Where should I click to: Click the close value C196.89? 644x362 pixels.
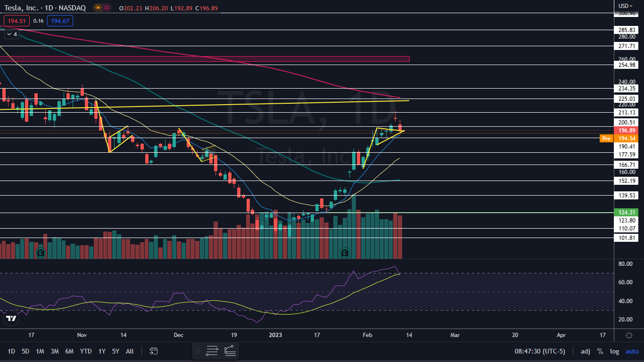[x=206, y=8]
